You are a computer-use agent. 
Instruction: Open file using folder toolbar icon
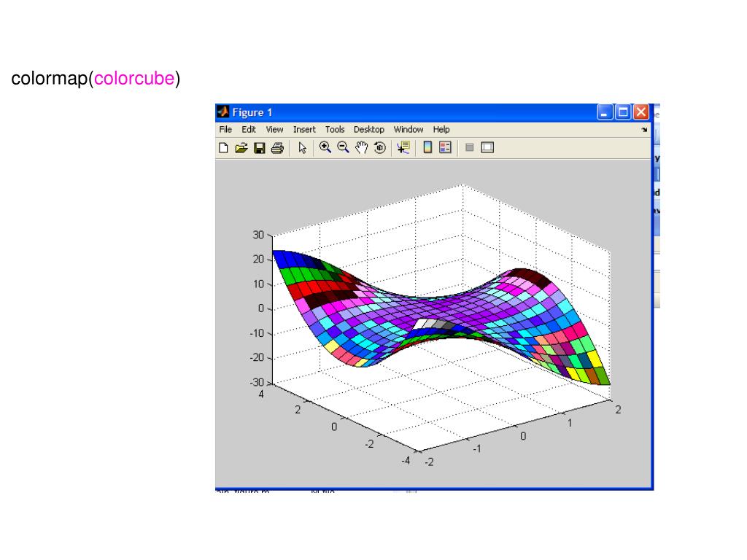(x=241, y=147)
